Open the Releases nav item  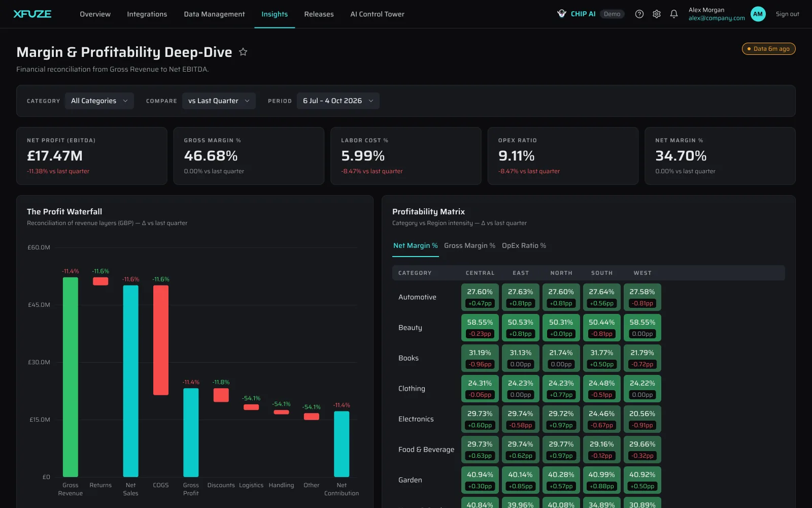(x=319, y=14)
